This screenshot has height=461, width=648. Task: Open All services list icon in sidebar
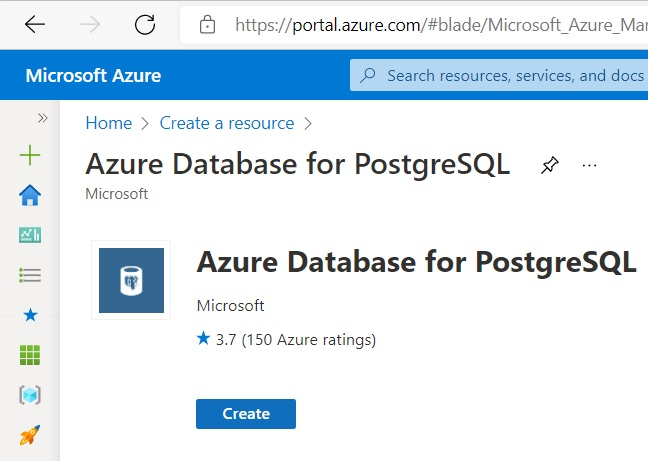30,275
